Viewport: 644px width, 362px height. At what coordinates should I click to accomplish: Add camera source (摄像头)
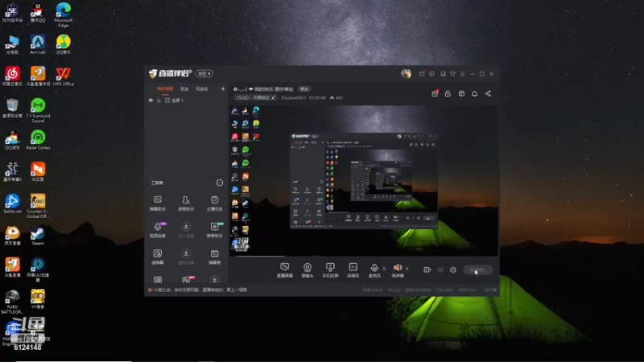click(x=308, y=270)
